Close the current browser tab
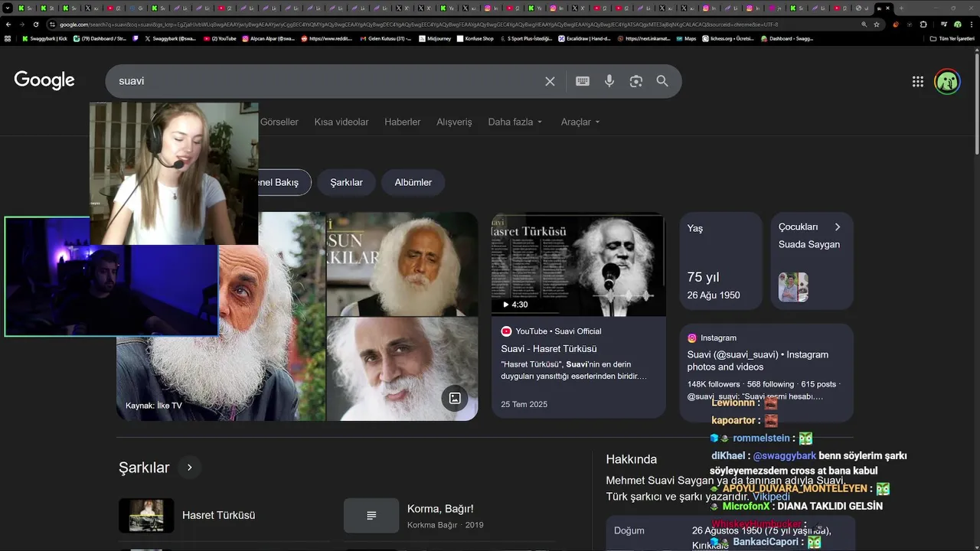980x551 pixels. click(x=888, y=8)
